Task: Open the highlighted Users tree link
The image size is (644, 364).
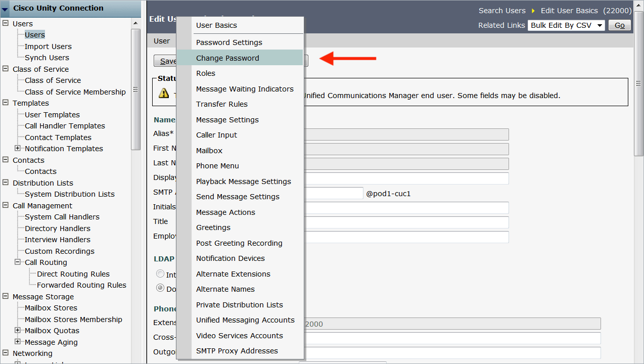Action: pyautogui.click(x=35, y=35)
